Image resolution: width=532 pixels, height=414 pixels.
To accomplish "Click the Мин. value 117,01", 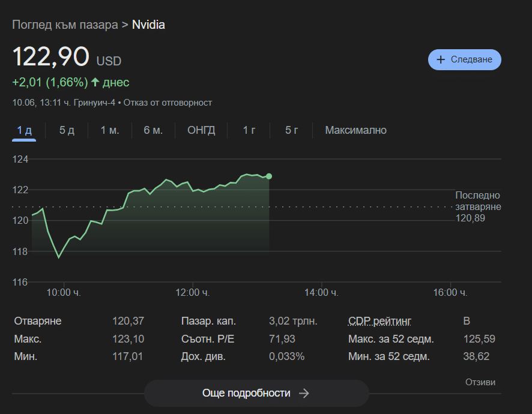I will [127, 356].
